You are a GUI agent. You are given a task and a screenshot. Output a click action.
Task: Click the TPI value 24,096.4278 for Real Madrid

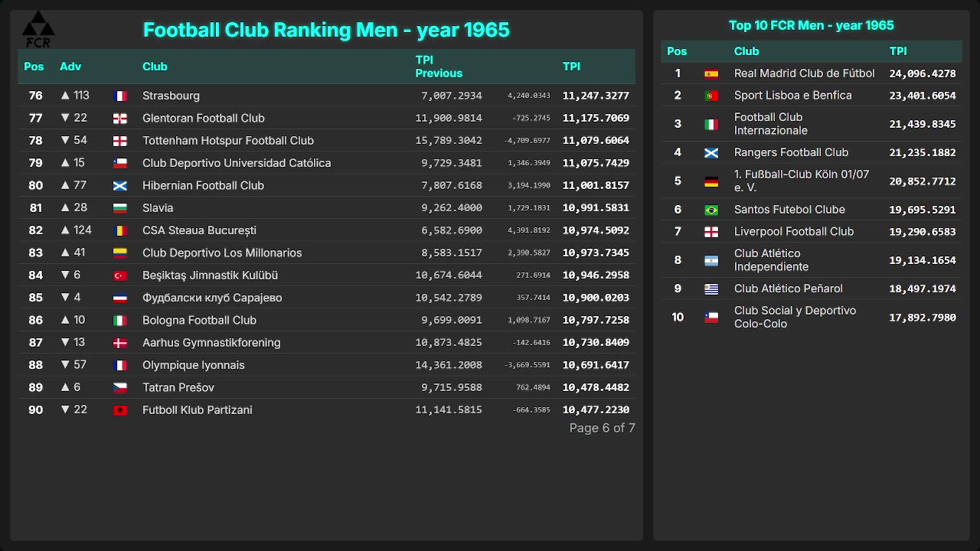click(923, 73)
